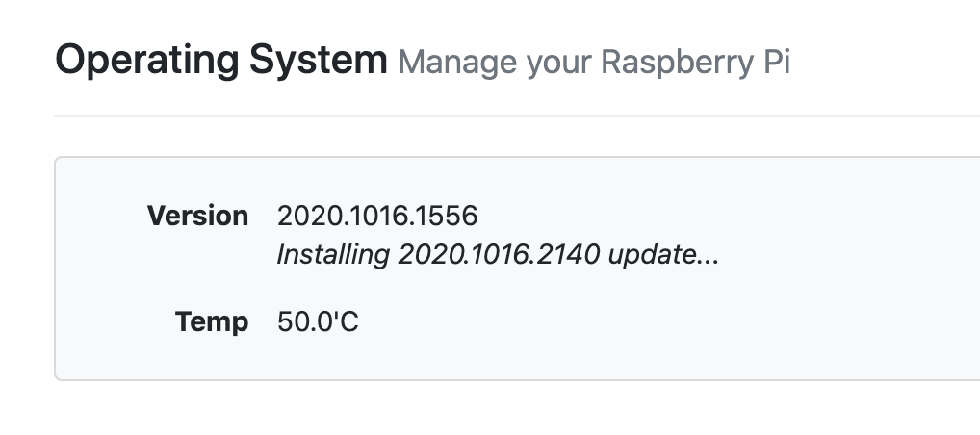Viewport: 980px width, 435px height.
Task: Click the Temp label
Action: pyautogui.click(x=212, y=321)
